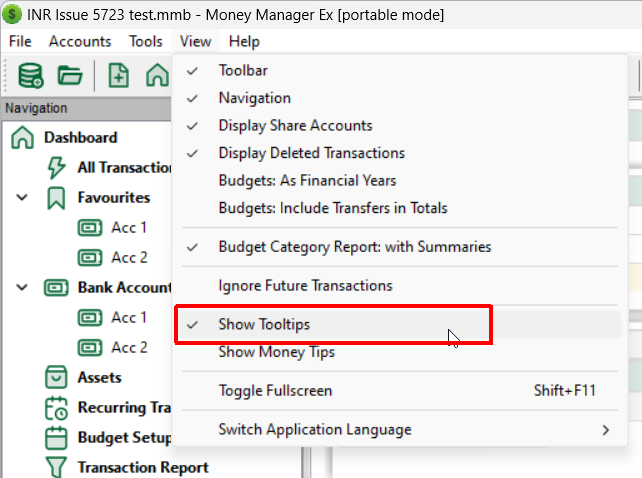This screenshot has height=478, width=642.
Task: Click the Favourites bookmark icon
Action: 56,198
